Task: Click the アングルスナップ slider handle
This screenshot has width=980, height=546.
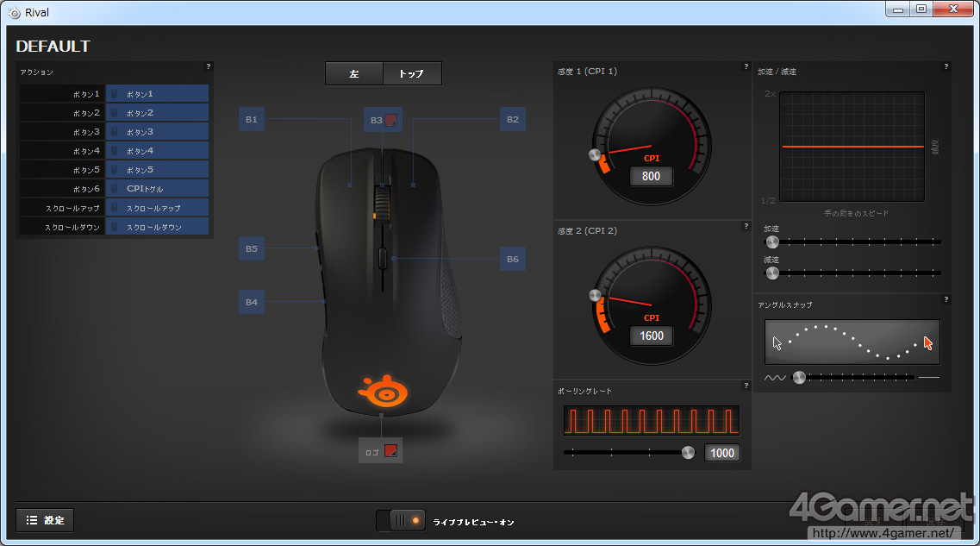Action: (x=799, y=377)
